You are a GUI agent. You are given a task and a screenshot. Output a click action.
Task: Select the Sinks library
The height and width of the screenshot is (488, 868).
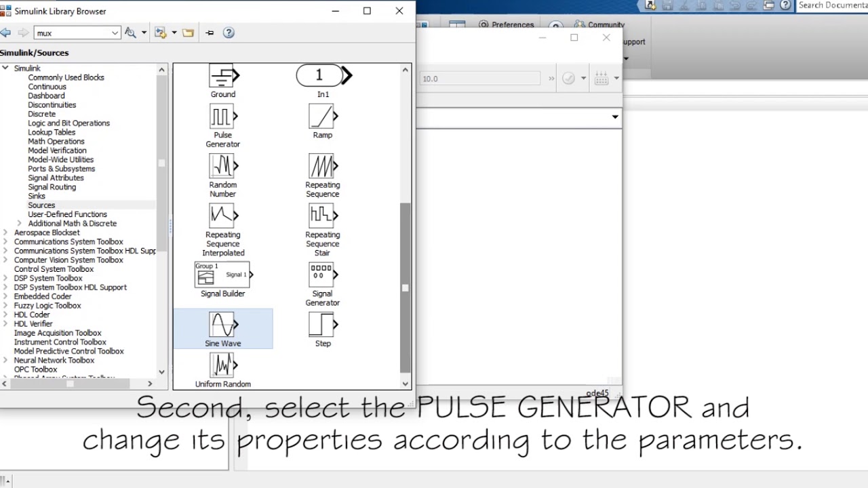click(37, 196)
